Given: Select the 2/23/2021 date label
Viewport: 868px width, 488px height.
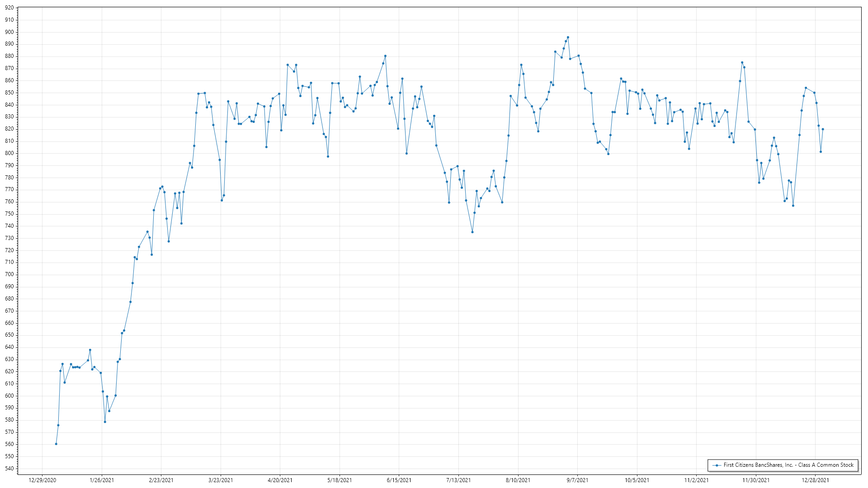Looking at the screenshot, I should pyautogui.click(x=161, y=480).
